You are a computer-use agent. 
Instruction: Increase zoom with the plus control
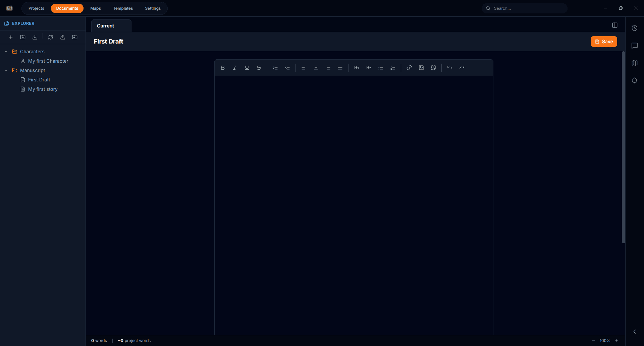pyautogui.click(x=617, y=340)
